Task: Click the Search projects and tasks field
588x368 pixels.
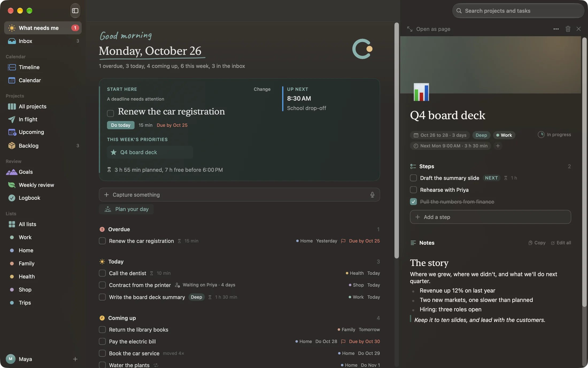Action: (x=518, y=11)
